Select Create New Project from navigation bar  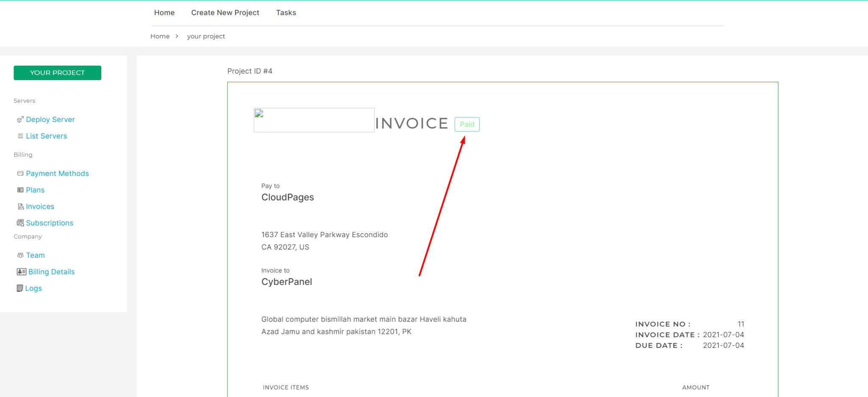click(225, 12)
